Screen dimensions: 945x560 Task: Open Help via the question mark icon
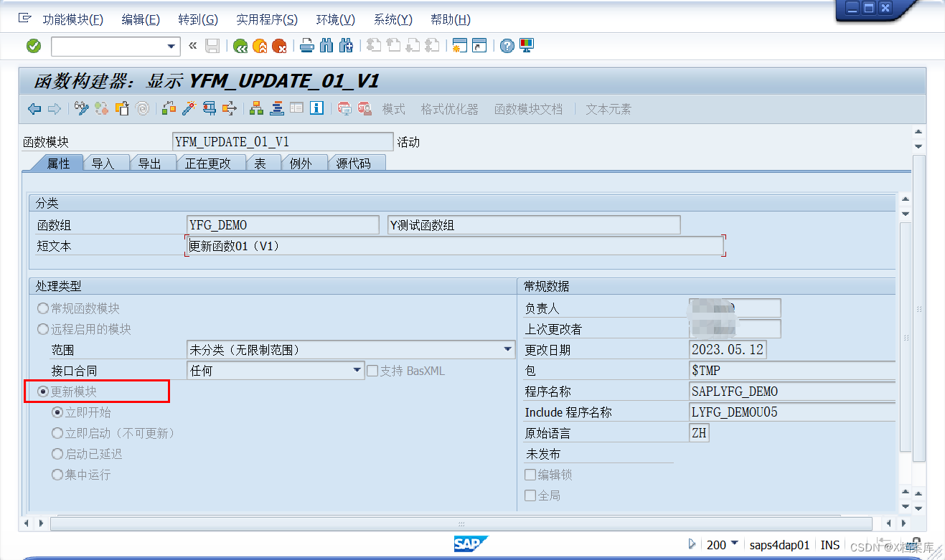coord(507,46)
